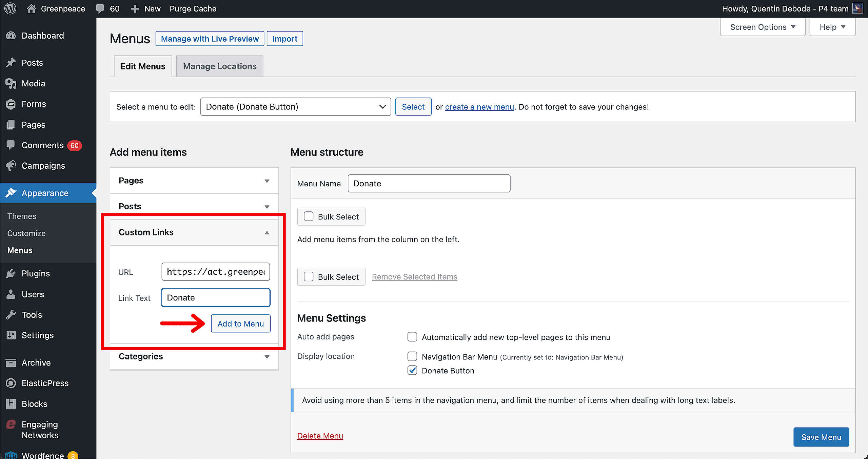Open the comments bubble icon in admin bar
This screenshot has width=868, height=459.
pyautogui.click(x=100, y=8)
